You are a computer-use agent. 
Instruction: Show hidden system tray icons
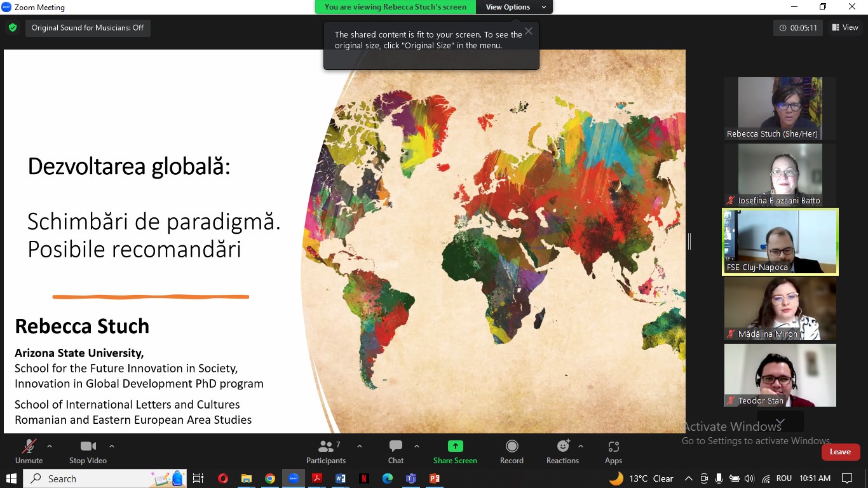tap(688, 478)
